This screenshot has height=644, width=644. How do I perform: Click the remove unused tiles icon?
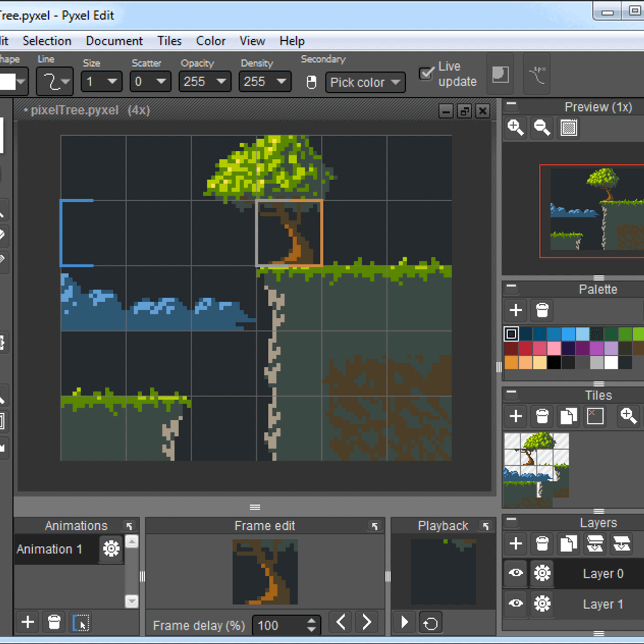(x=595, y=416)
